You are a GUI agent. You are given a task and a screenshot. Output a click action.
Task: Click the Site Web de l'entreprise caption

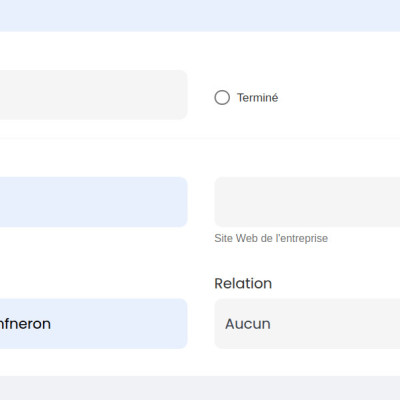tap(271, 238)
